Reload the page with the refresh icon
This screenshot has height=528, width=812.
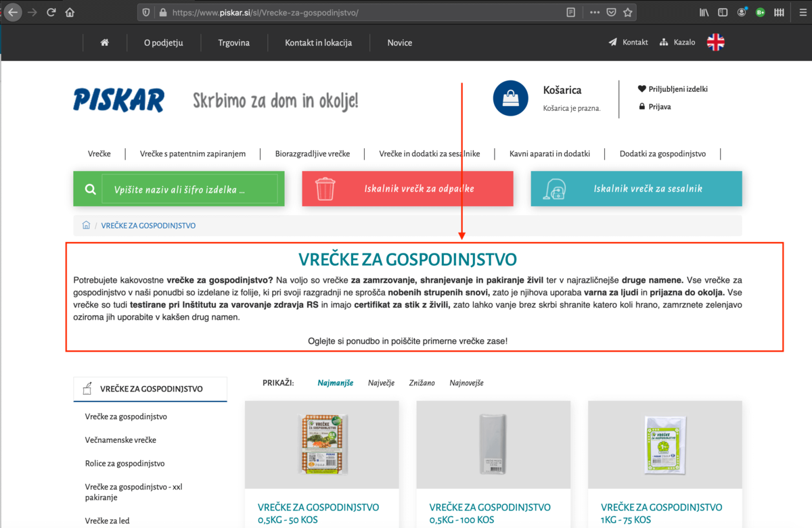point(51,12)
